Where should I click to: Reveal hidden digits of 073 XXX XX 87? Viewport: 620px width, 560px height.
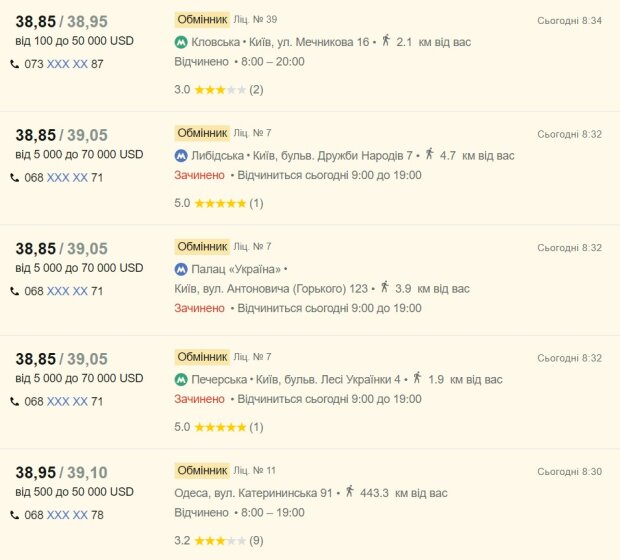pos(67,64)
